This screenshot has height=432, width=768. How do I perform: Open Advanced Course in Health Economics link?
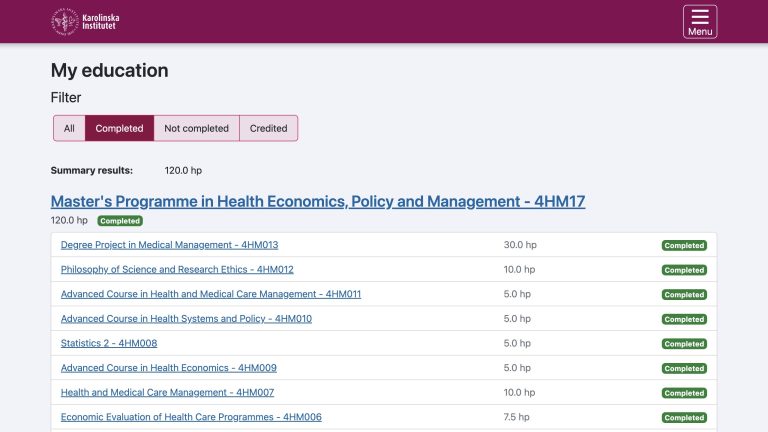(x=168, y=367)
